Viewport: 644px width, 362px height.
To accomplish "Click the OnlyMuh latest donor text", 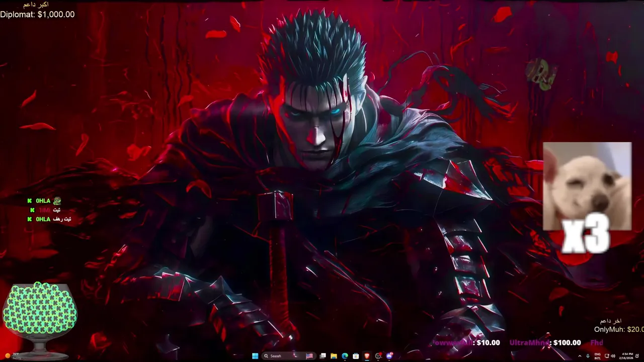I will tap(619, 329).
